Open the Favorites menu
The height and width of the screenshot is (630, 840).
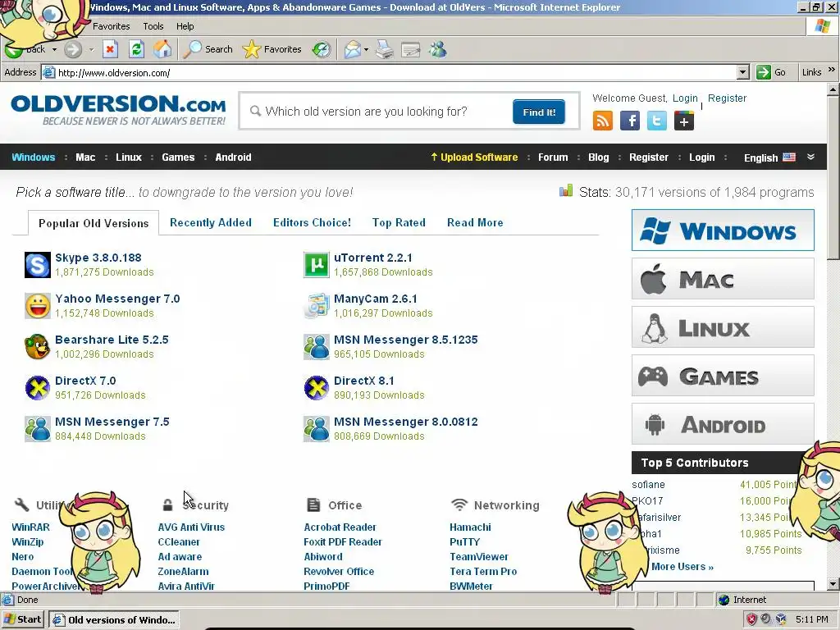point(111,26)
